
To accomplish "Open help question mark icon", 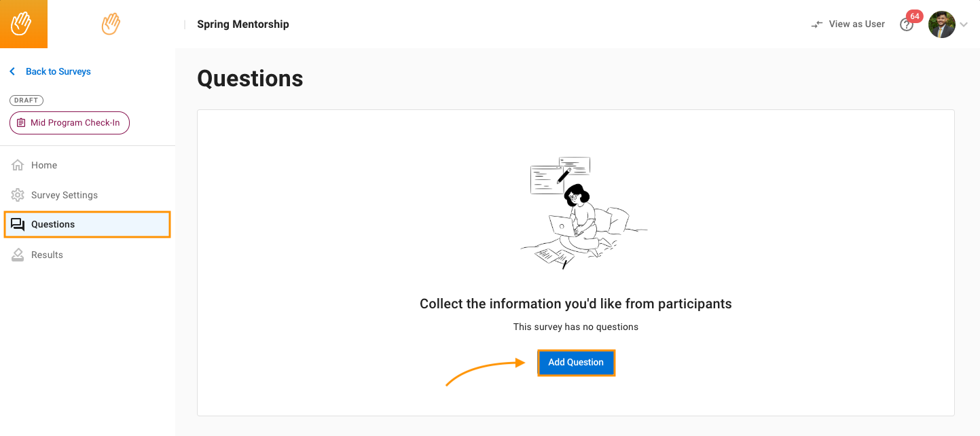I will [x=906, y=25].
